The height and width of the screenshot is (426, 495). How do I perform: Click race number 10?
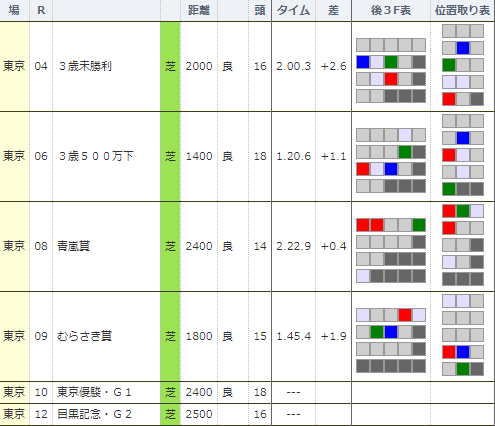tap(41, 392)
